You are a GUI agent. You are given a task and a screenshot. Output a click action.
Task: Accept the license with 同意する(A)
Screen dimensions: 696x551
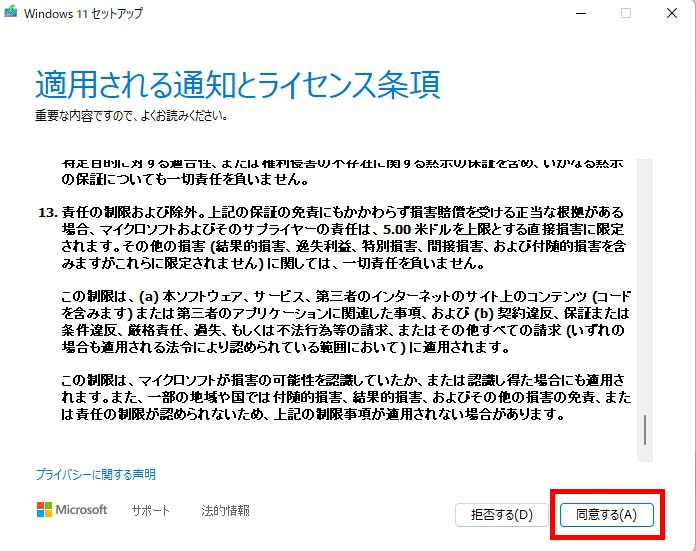(607, 515)
